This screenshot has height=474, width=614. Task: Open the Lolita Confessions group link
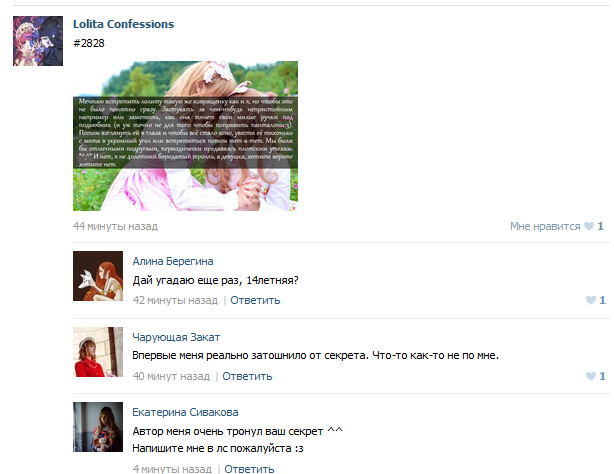pyautogui.click(x=123, y=24)
